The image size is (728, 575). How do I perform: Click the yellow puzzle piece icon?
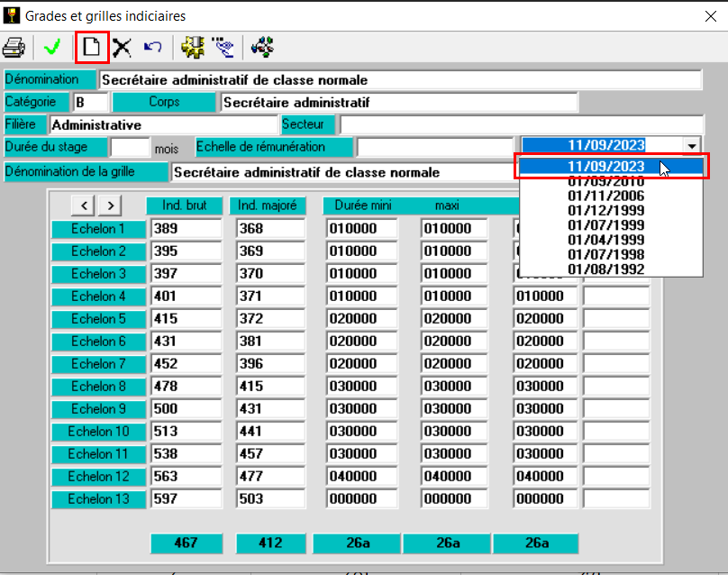pyautogui.click(x=191, y=47)
